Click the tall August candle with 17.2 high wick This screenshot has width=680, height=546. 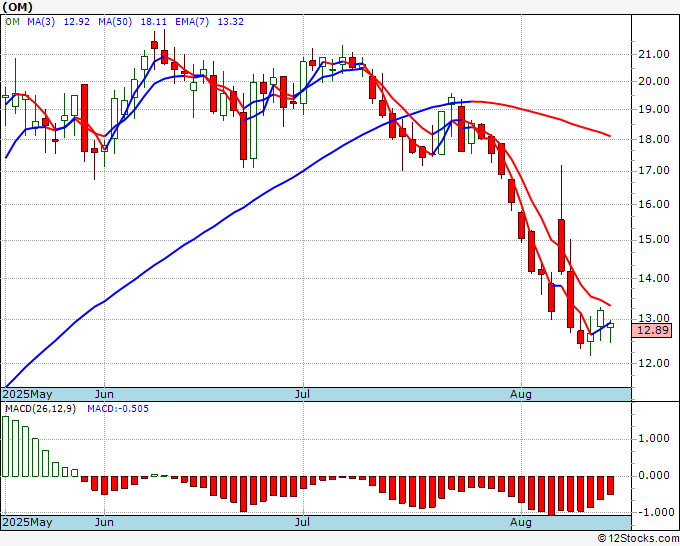point(561,246)
